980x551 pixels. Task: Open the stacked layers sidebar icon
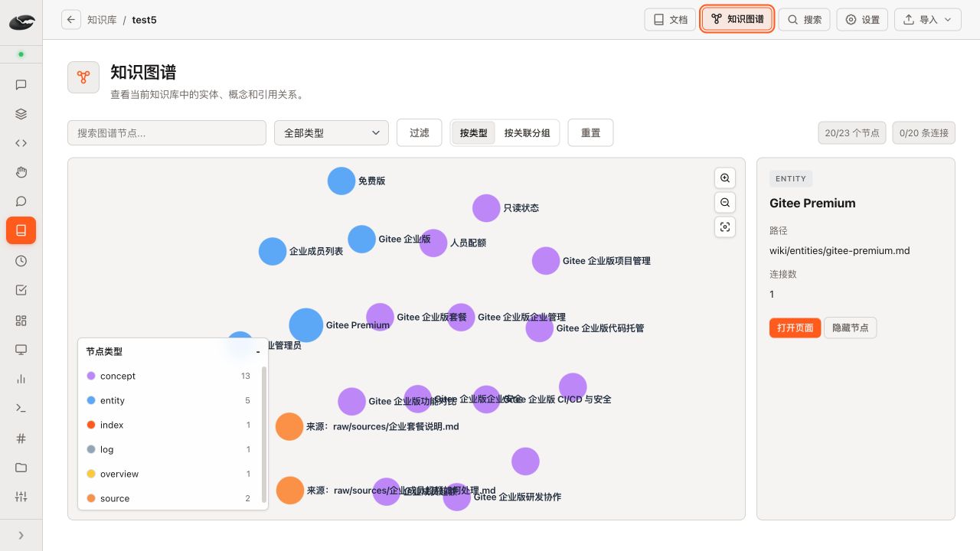[x=21, y=114]
